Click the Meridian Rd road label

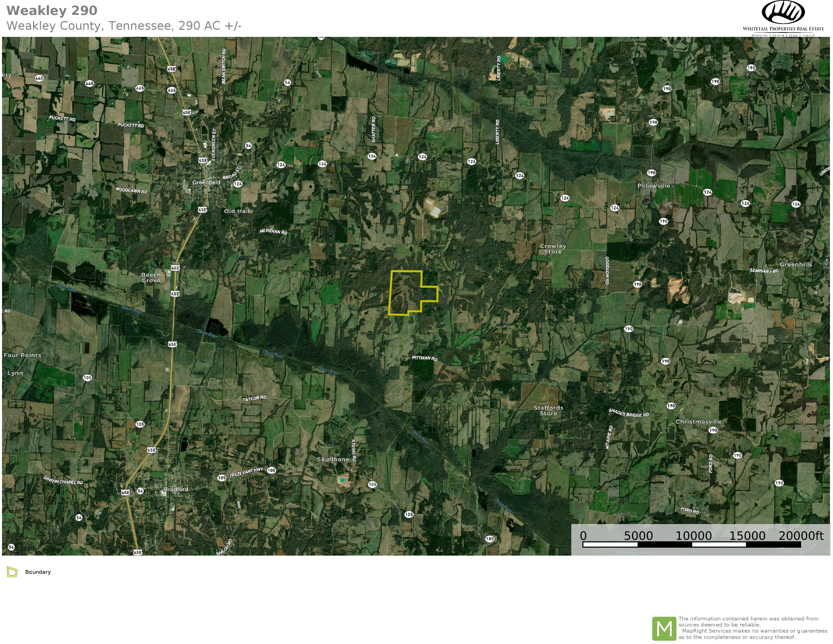tap(273, 232)
